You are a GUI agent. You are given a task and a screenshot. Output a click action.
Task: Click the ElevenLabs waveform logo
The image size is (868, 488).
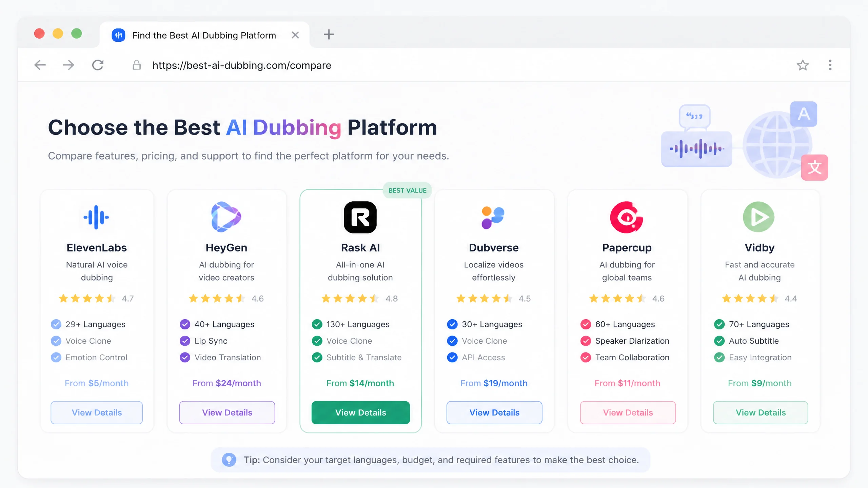(96, 217)
